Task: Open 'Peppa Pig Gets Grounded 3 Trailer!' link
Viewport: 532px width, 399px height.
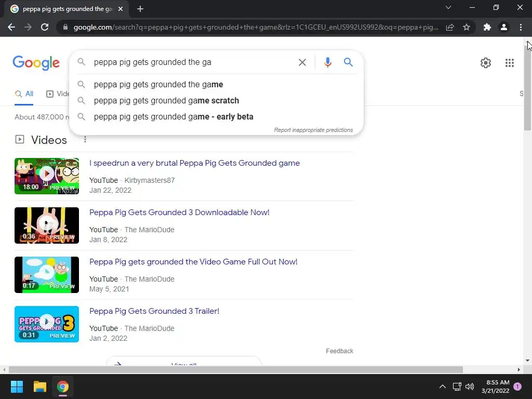Action: pos(154,311)
